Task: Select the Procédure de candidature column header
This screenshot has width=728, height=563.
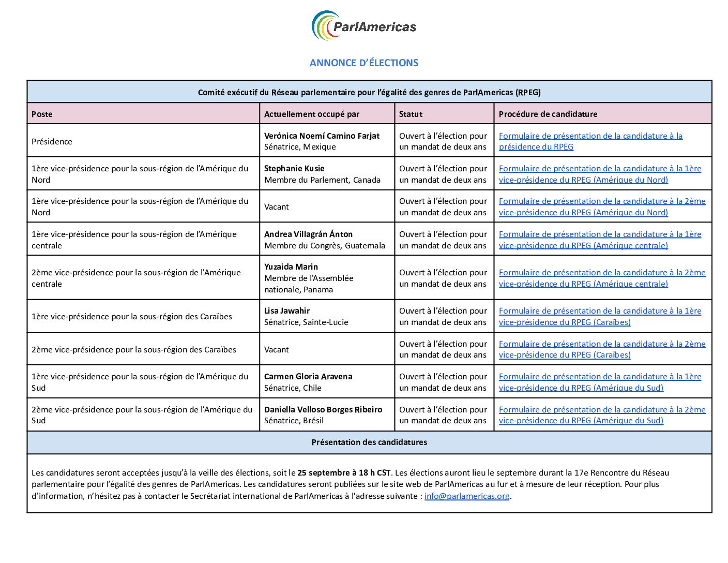Action: click(548, 114)
